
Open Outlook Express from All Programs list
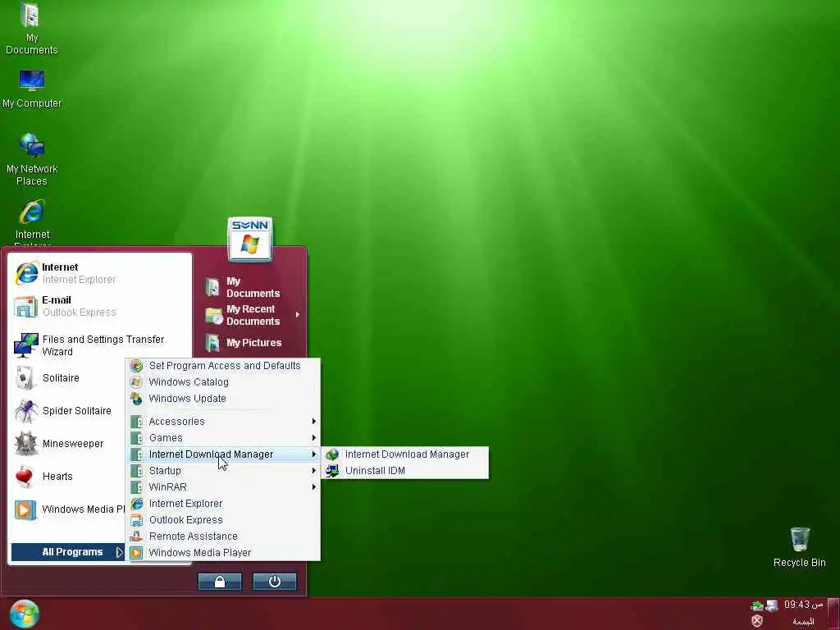tap(223, 520)
